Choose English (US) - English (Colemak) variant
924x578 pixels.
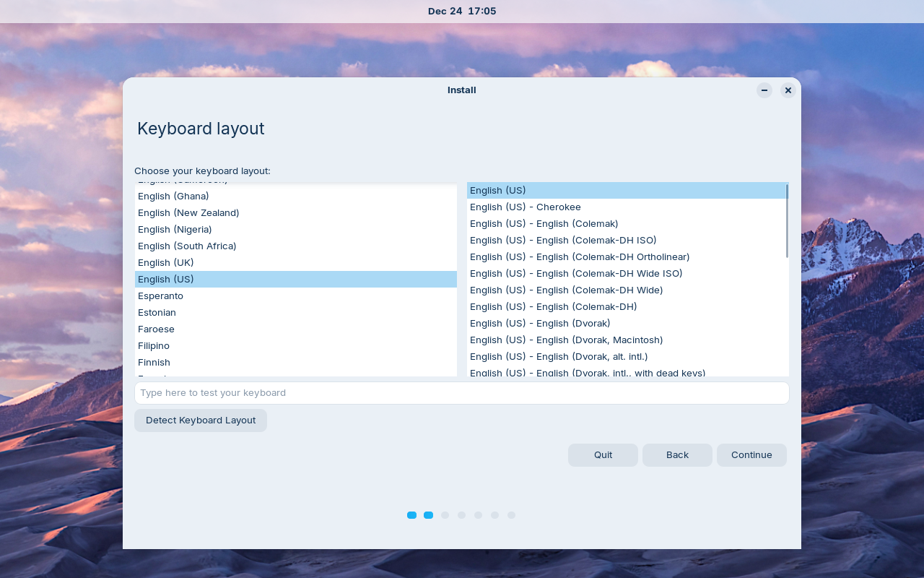544,223
